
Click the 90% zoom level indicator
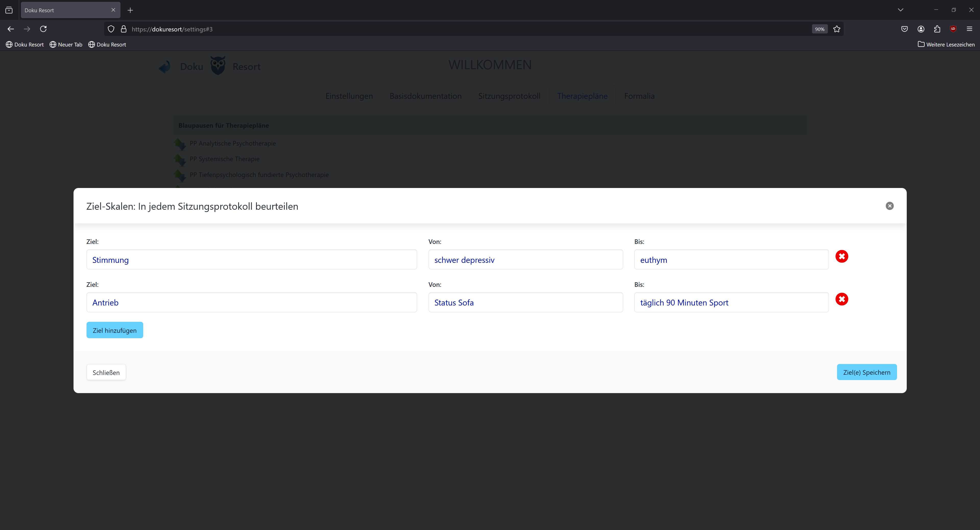coord(819,29)
